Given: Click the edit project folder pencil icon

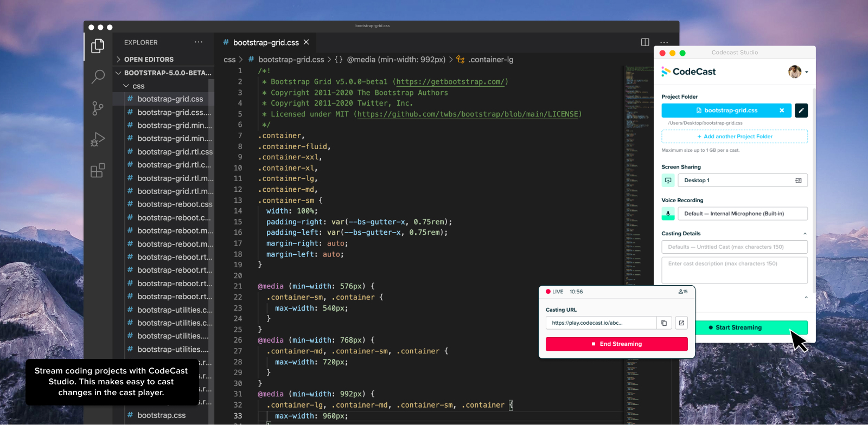Looking at the screenshot, I should click(801, 111).
